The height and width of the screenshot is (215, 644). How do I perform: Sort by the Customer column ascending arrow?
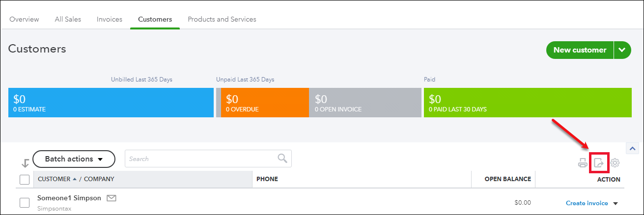click(75, 179)
